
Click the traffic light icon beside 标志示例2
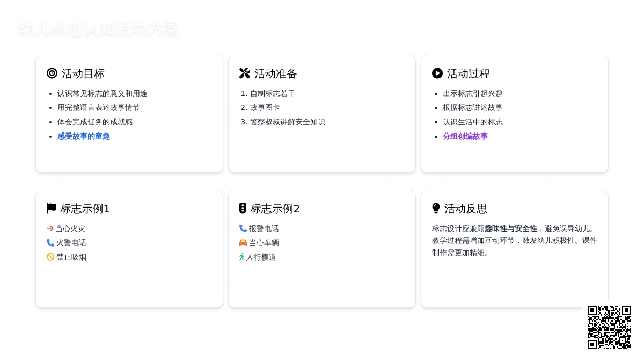[243, 209]
